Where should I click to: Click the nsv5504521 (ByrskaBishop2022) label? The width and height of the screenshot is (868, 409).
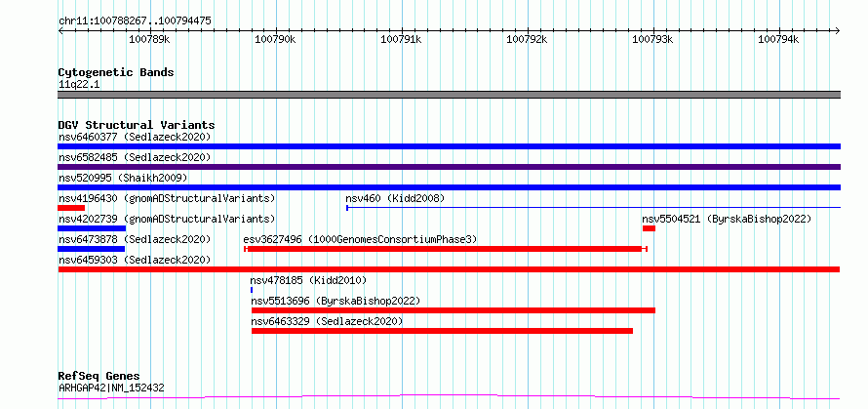[x=727, y=219]
